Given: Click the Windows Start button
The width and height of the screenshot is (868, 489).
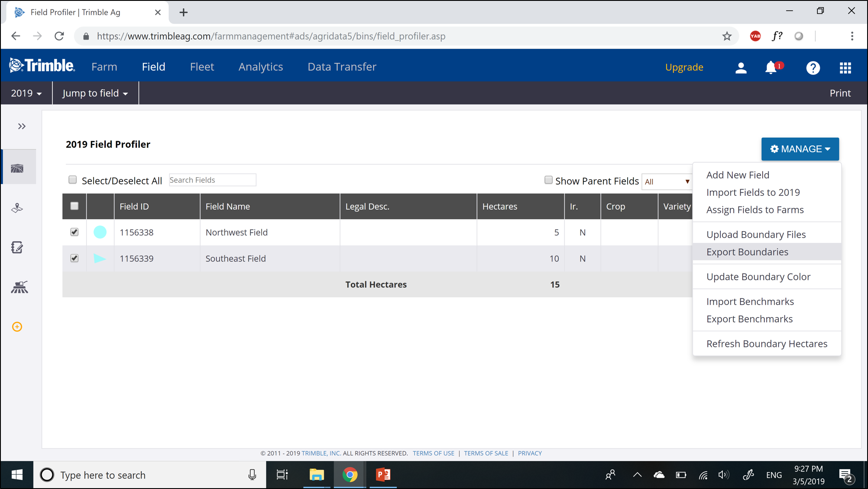Looking at the screenshot, I should (x=17, y=475).
